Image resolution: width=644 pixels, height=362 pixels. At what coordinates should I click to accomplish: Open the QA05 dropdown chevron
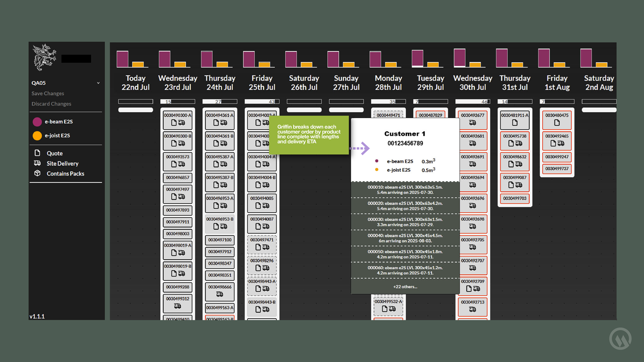click(98, 83)
